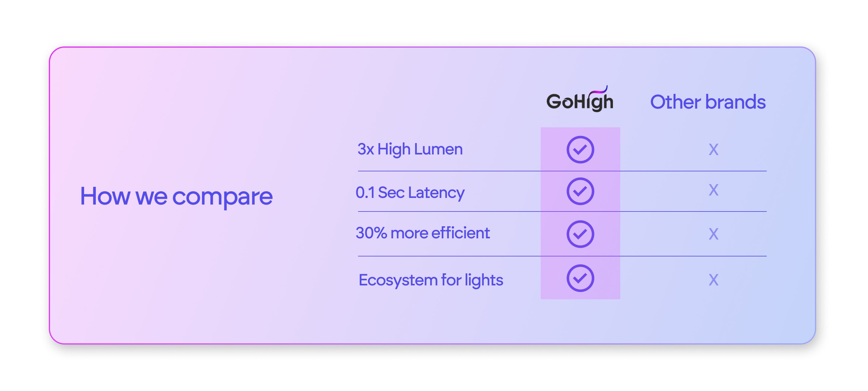The height and width of the screenshot is (391, 868).
Task: Click the X mark in 3x High Lumen row
Action: 713,149
